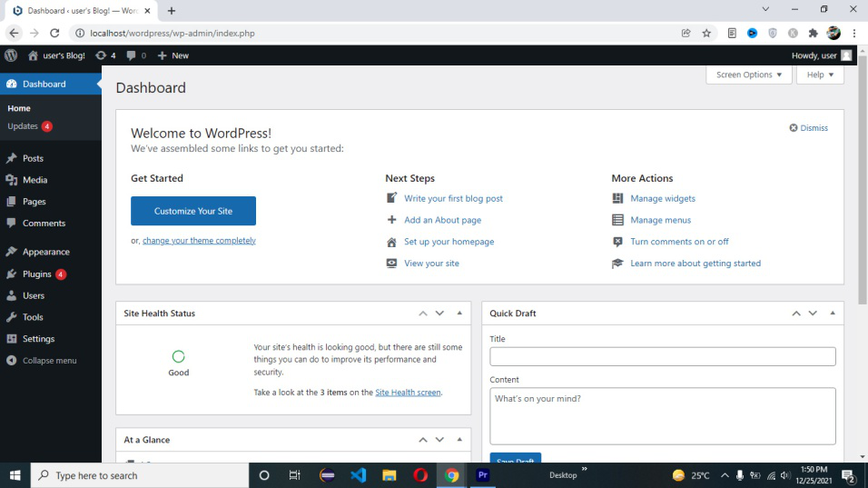Click Learn more about getting started link
This screenshot has height=488, width=868.
coord(695,264)
